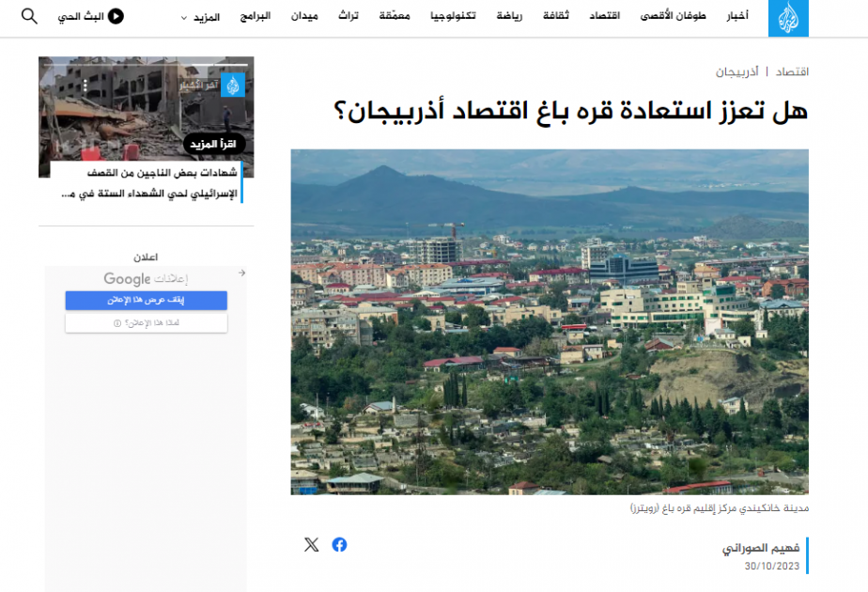868x592 pixels.
Task: Open the طوفان الأقصى section
Action: coord(674,16)
